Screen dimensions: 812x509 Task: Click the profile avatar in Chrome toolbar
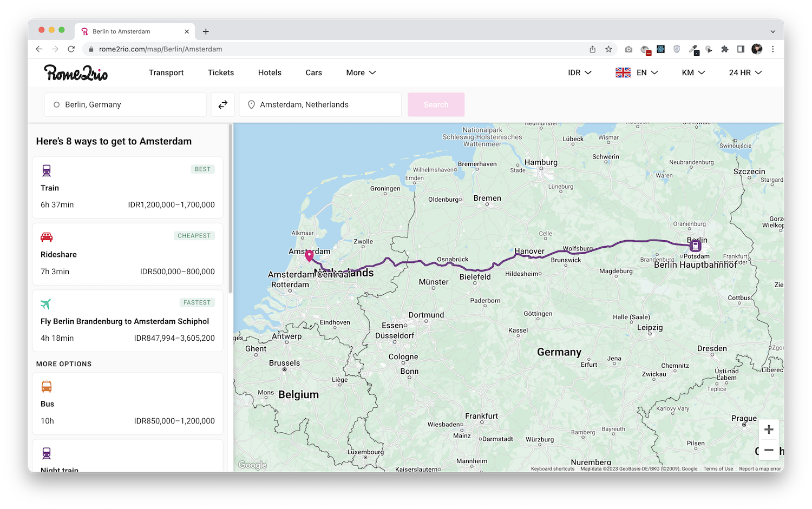pos(757,49)
